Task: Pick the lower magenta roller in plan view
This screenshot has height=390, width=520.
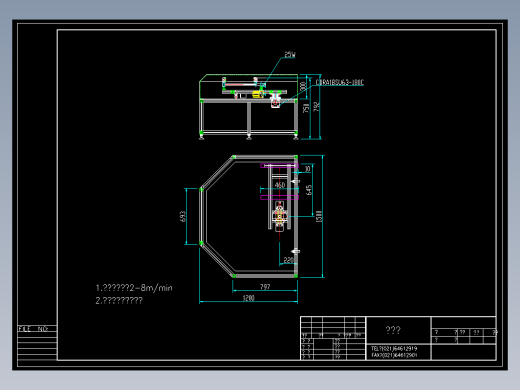Action: [279, 198]
